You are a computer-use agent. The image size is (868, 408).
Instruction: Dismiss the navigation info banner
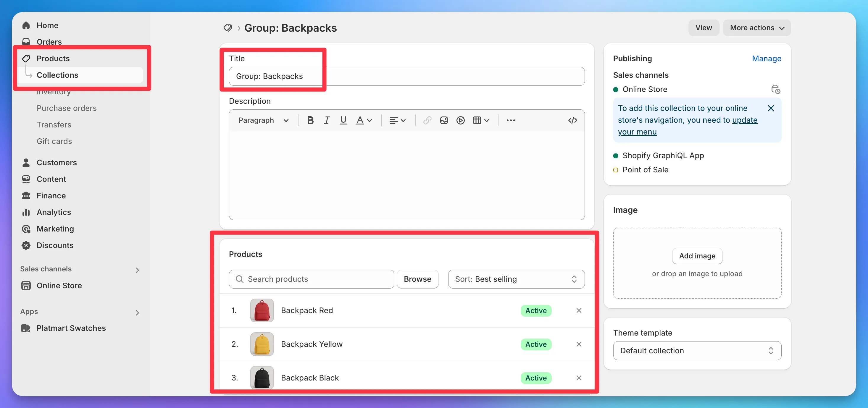(771, 108)
